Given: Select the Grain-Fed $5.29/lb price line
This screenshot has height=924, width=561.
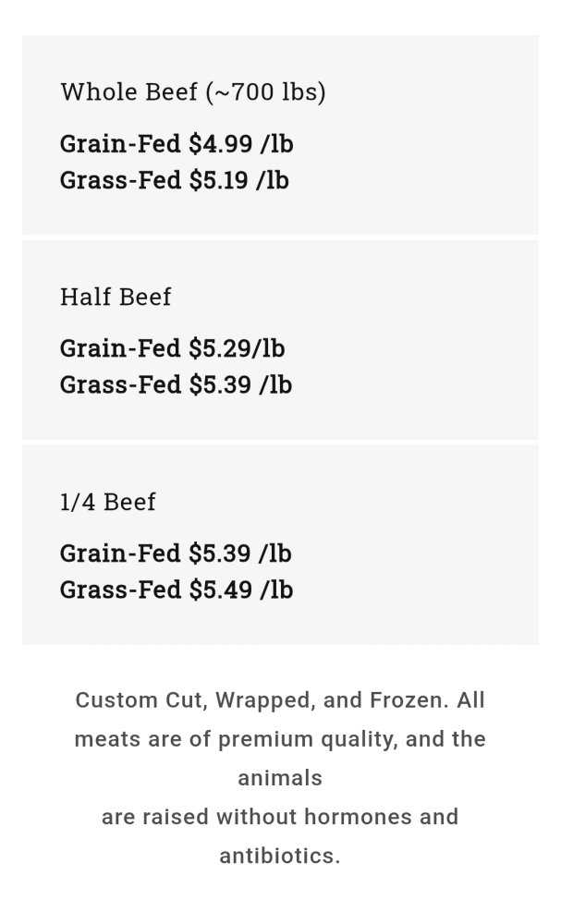Looking at the screenshot, I should [x=172, y=348].
